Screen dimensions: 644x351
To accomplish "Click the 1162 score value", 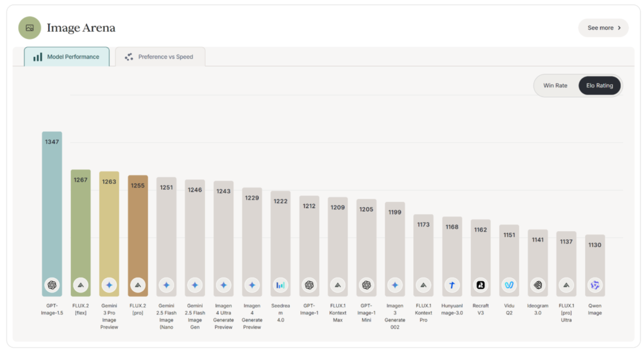I will pyautogui.click(x=481, y=230).
